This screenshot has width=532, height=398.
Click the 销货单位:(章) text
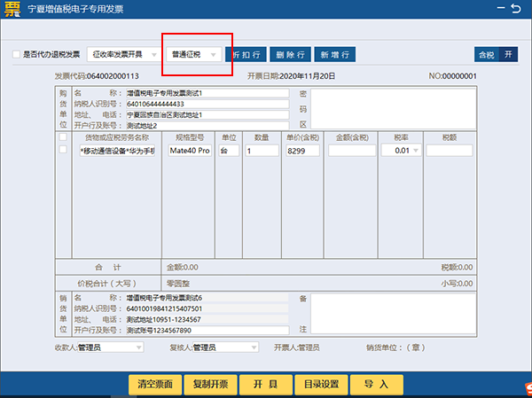pos(395,347)
